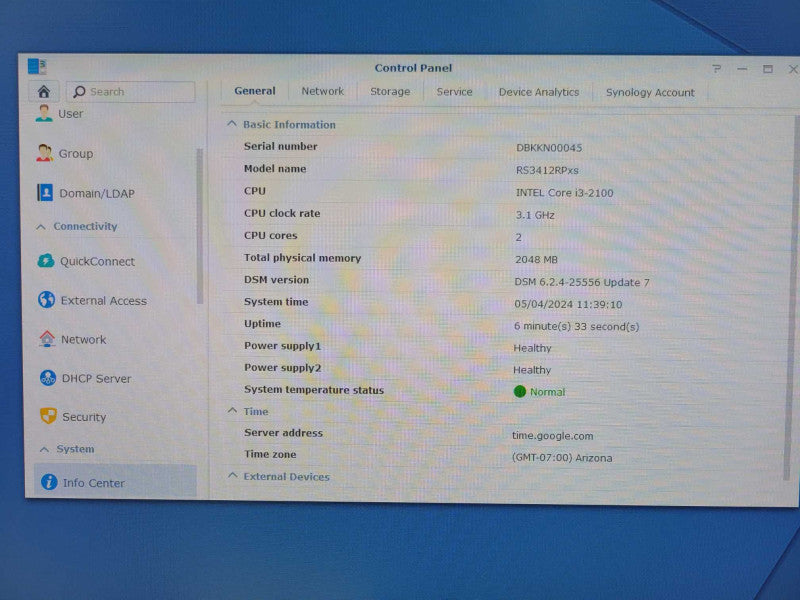Collapse the Time section
The height and width of the screenshot is (600, 800).
[x=232, y=411]
